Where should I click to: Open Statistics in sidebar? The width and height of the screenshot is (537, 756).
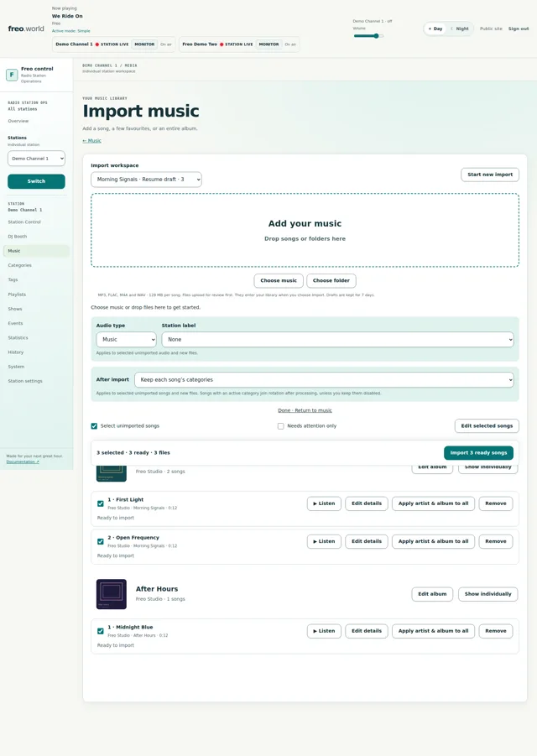pos(18,337)
